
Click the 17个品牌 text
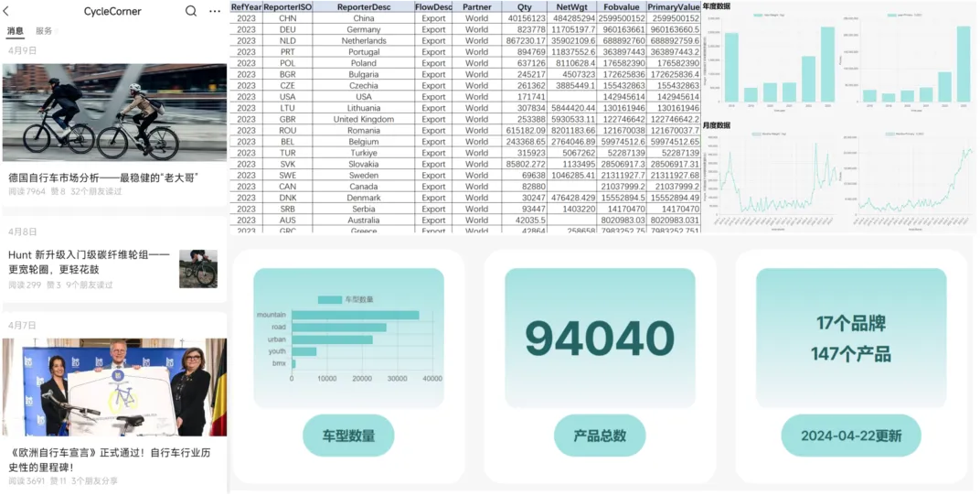[x=850, y=324]
